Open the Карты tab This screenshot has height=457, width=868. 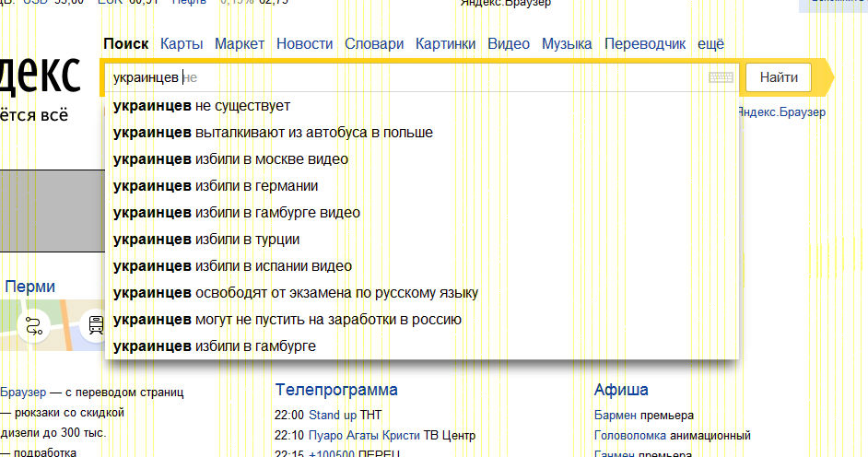tap(182, 43)
